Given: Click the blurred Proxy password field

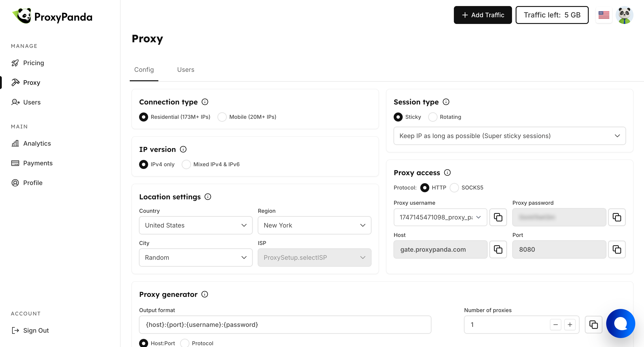Looking at the screenshot, I should click(x=559, y=217).
